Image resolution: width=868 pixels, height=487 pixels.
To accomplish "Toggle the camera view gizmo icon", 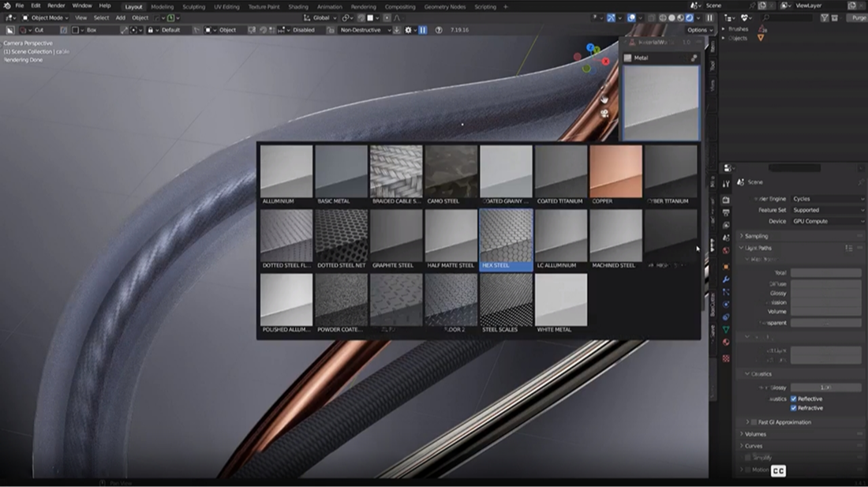I will 604,114.
